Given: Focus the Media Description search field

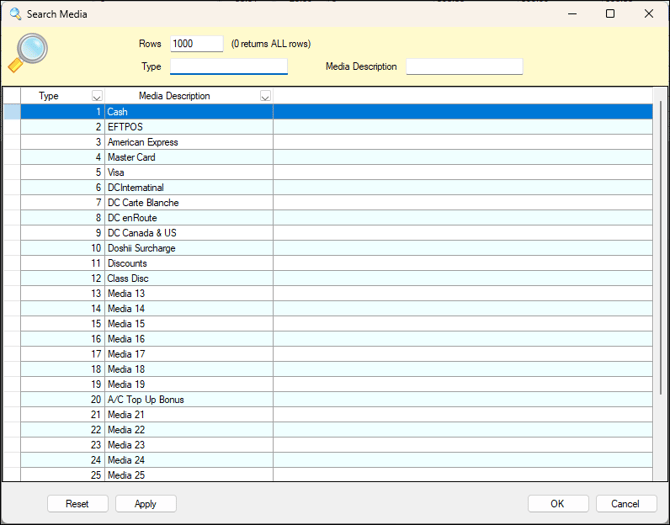Looking at the screenshot, I should (x=464, y=66).
